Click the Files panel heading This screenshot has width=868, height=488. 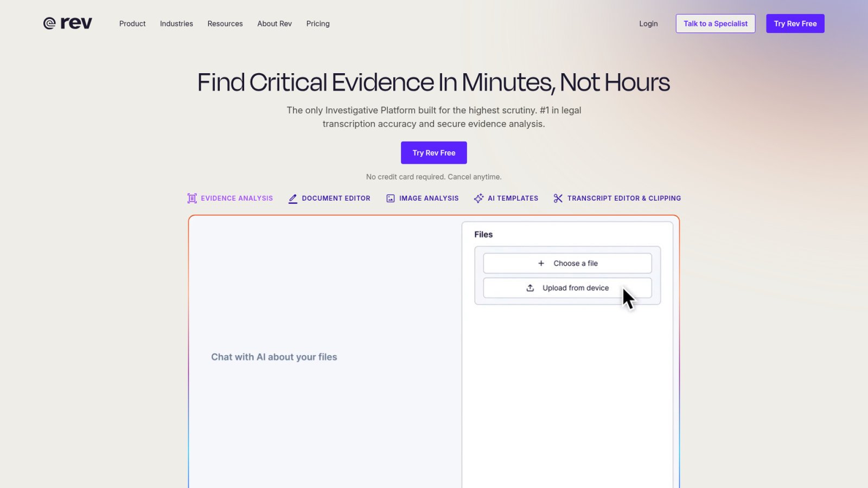click(483, 234)
